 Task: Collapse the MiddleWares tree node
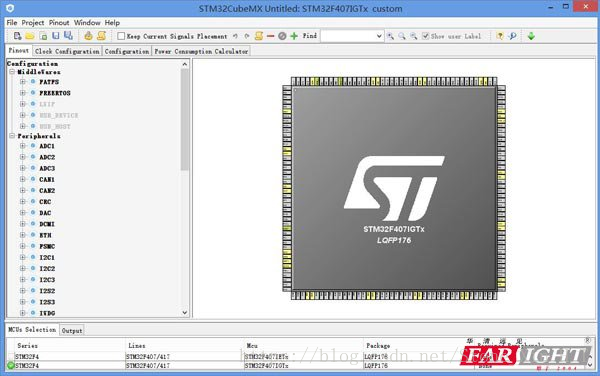pyautogui.click(x=12, y=72)
